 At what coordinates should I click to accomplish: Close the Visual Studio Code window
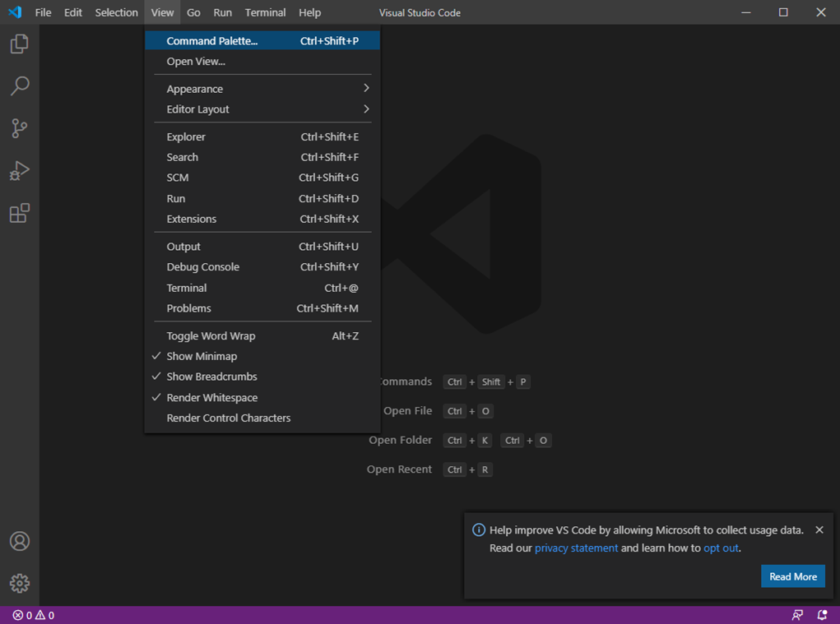click(821, 12)
